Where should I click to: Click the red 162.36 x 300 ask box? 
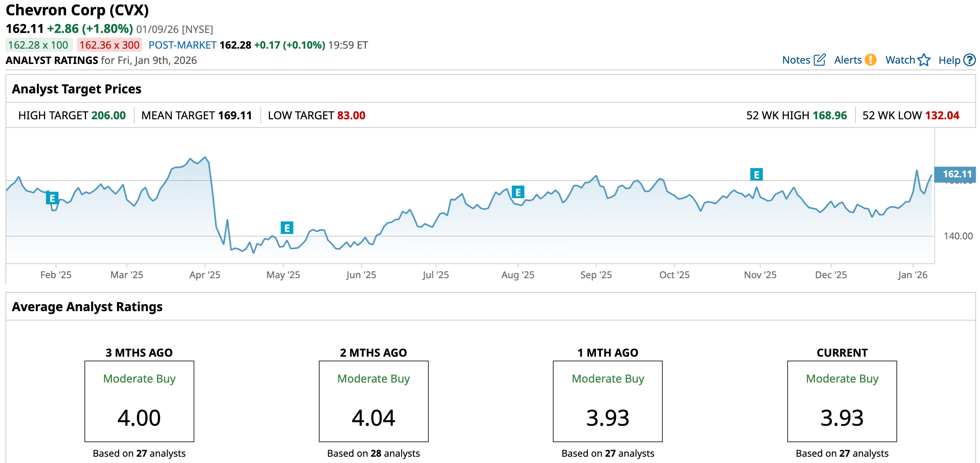tap(110, 45)
